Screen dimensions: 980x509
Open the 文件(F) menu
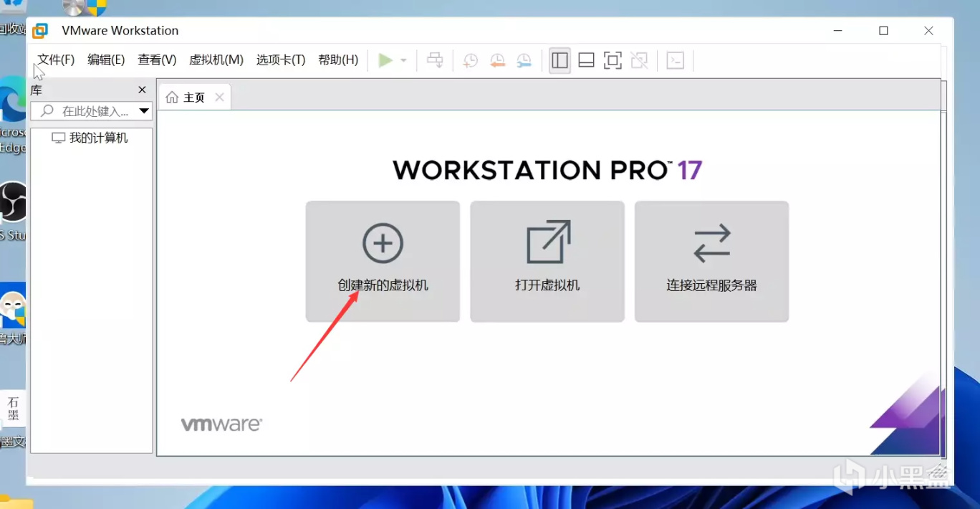point(56,60)
